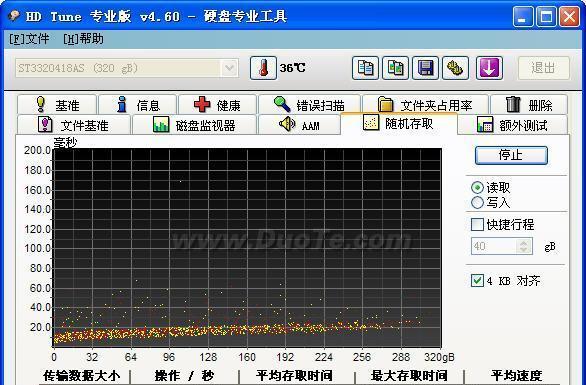Switch to the 健康 health tab
Image resolution: width=586 pixels, height=385 pixels.
(x=218, y=105)
